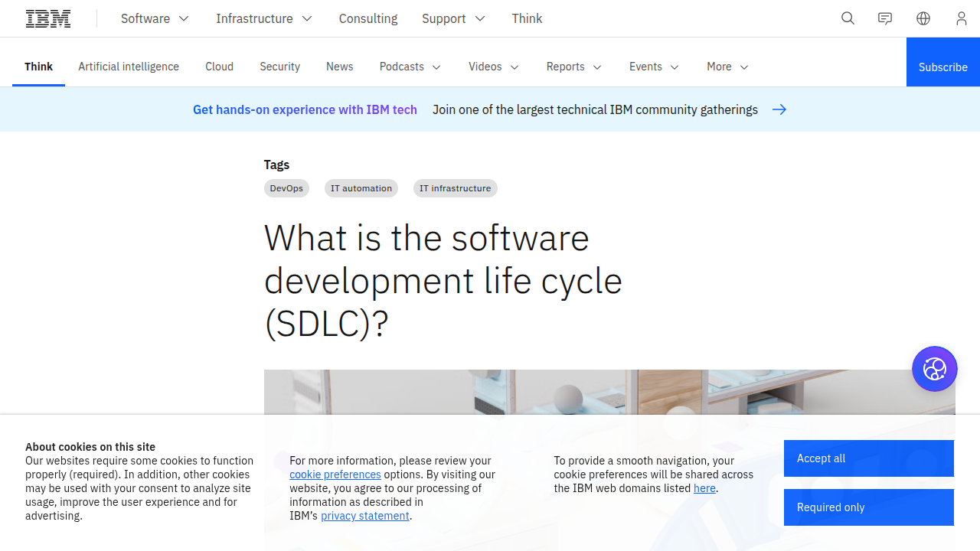Image resolution: width=980 pixels, height=551 pixels.
Task: Open the globe language selector
Action: point(923,18)
